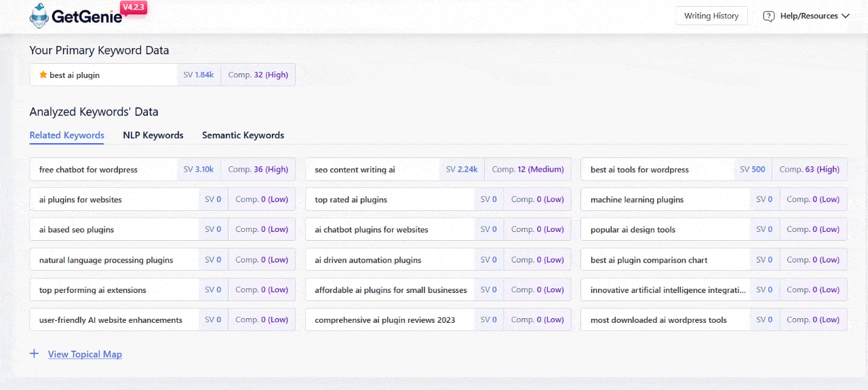Click the GetGenie genie logo icon

pyautogui.click(x=40, y=16)
